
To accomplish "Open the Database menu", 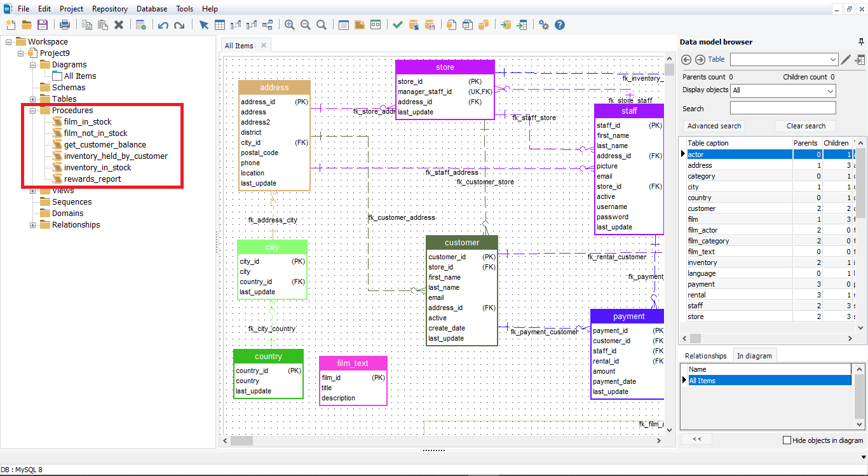I will (x=152, y=9).
